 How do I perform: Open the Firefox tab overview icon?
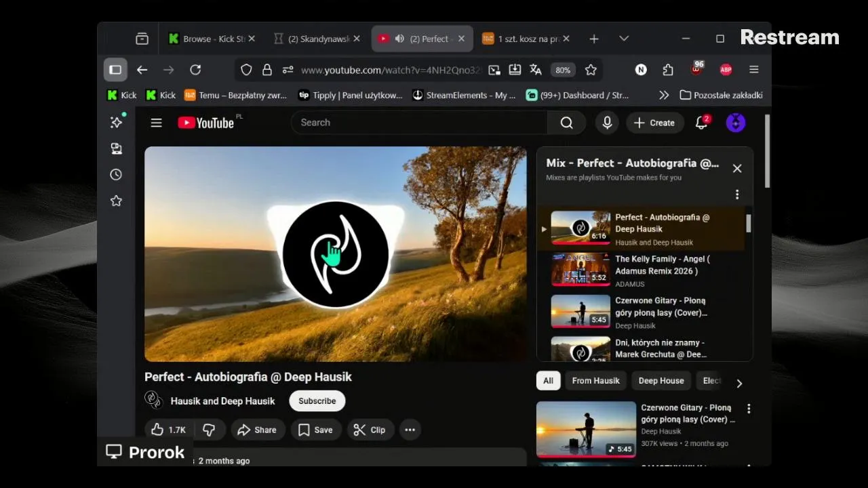[x=142, y=39]
